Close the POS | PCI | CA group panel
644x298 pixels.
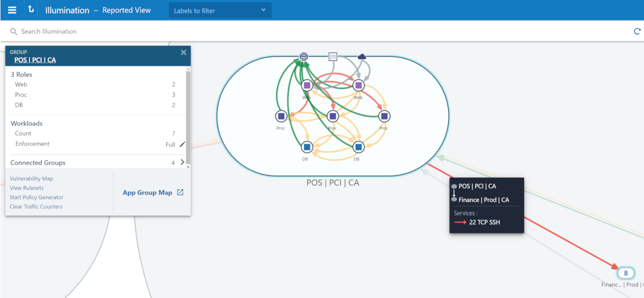(184, 52)
